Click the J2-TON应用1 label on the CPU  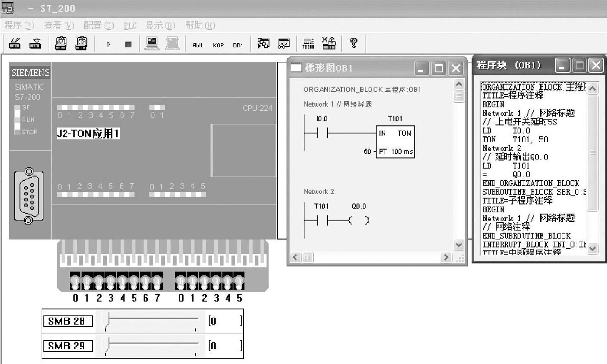(88, 133)
